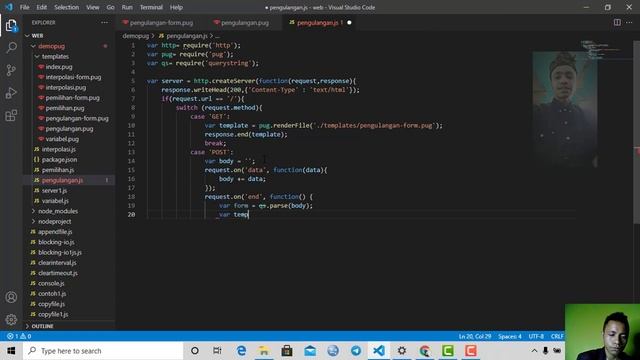The height and width of the screenshot is (360, 640).
Task: Open green Camtasia icon on taskbar
Action: pos(448,351)
